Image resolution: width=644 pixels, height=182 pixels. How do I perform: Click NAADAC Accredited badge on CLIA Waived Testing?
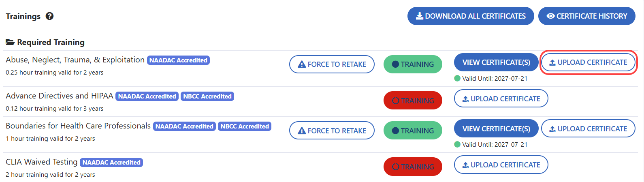[111, 163]
